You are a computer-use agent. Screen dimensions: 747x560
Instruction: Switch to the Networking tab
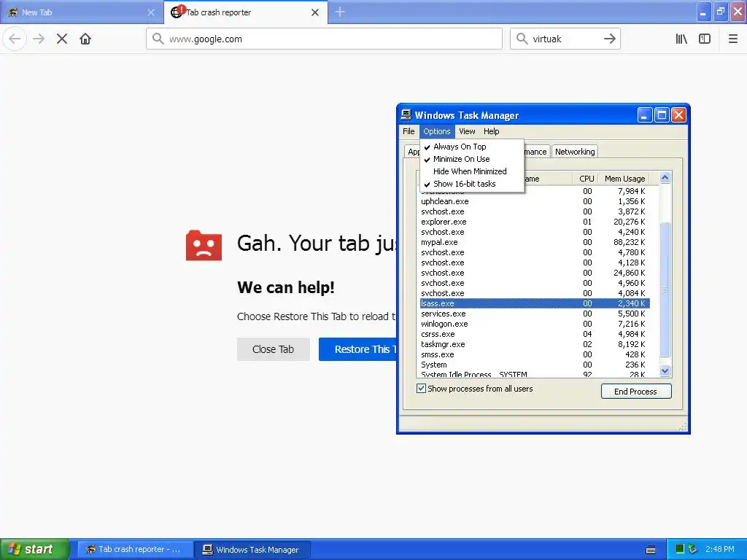pyautogui.click(x=575, y=152)
